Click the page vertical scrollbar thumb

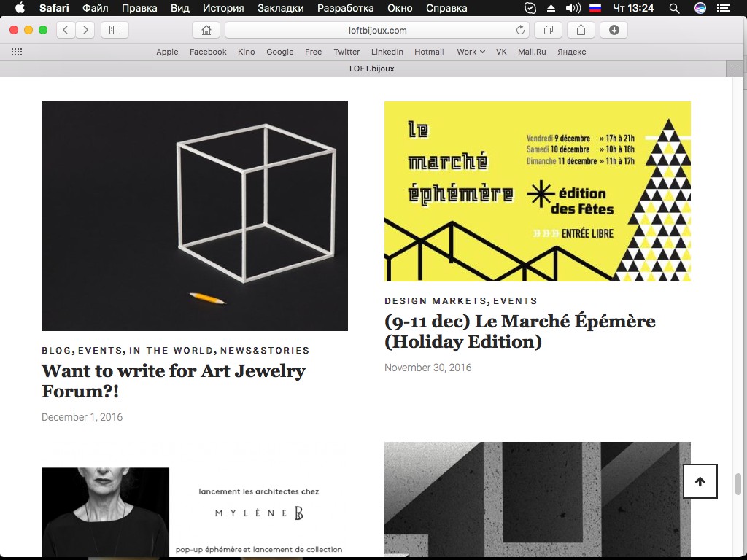click(738, 484)
